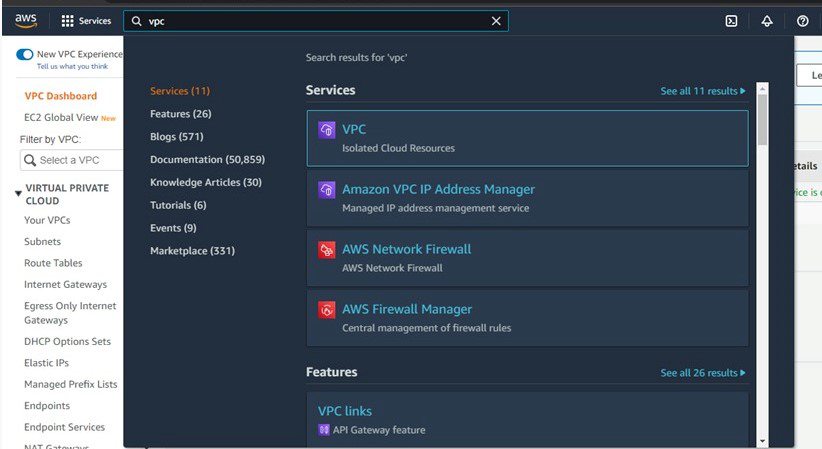This screenshot has height=449, width=822.
Task: Open the VPC links feature result
Action: pyautogui.click(x=527, y=420)
